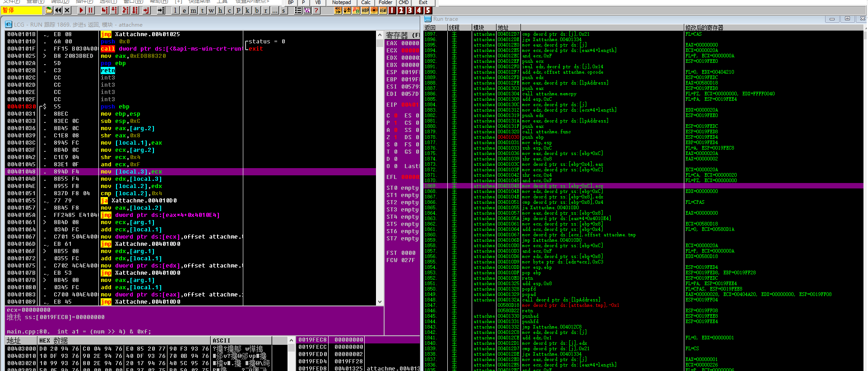Click the trace into toolbar icon

click(125, 10)
